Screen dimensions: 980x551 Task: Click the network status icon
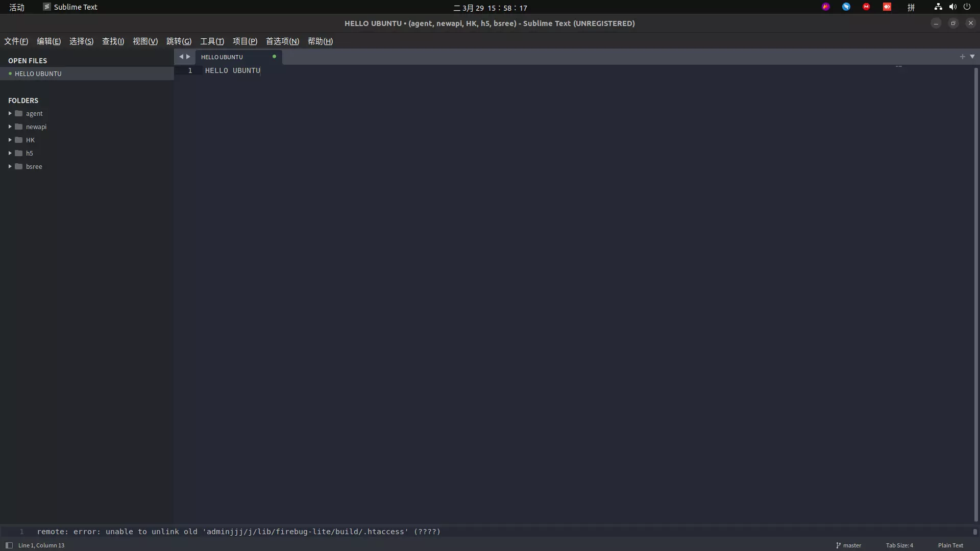(938, 7)
